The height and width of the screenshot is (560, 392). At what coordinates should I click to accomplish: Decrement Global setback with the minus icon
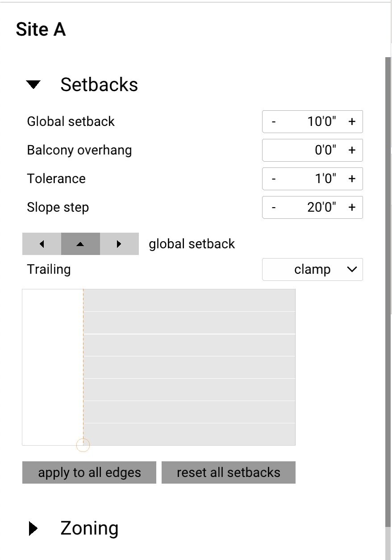click(273, 121)
